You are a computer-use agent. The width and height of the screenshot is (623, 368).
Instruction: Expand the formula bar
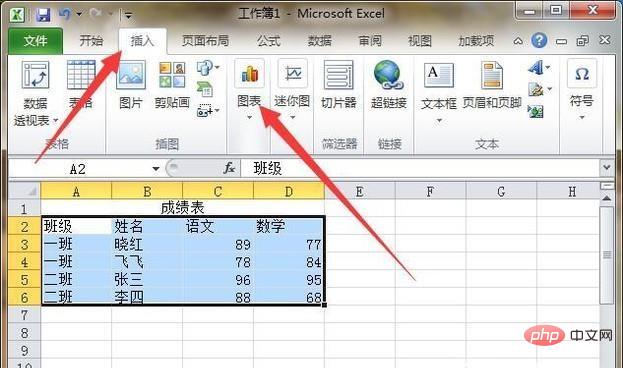607,168
